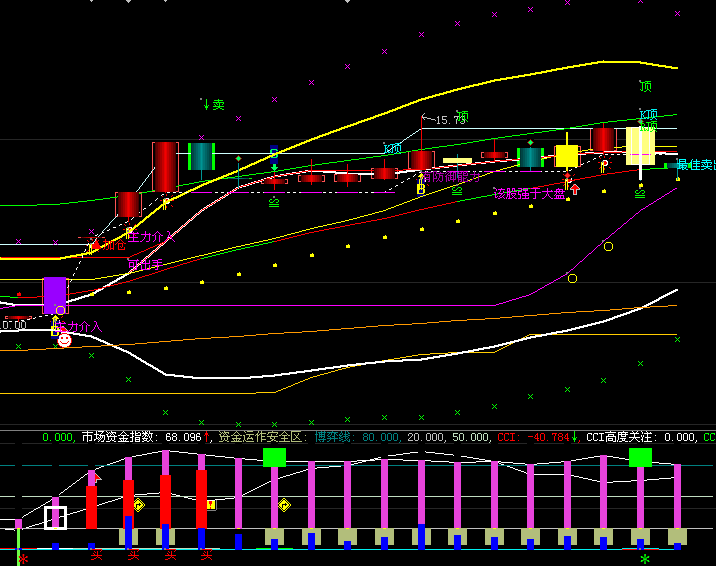Click the green 0.000 value in the header
Screen dimensions: 716x566
[x=58, y=437]
